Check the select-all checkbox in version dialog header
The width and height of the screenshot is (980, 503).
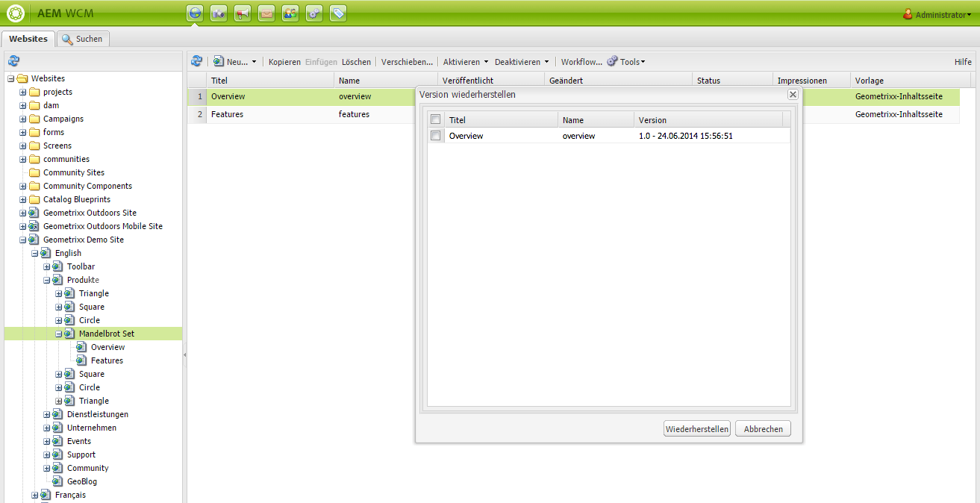(x=436, y=119)
